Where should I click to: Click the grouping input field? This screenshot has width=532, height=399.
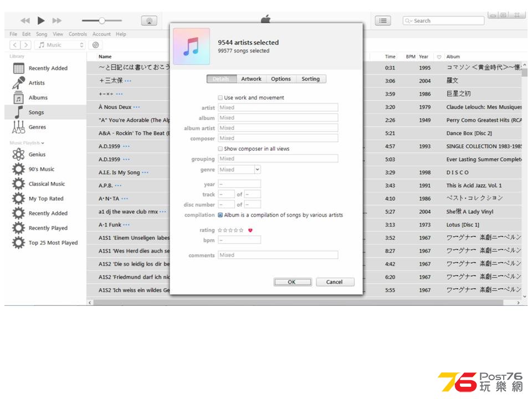pyautogui.click(x=278, y=158)
